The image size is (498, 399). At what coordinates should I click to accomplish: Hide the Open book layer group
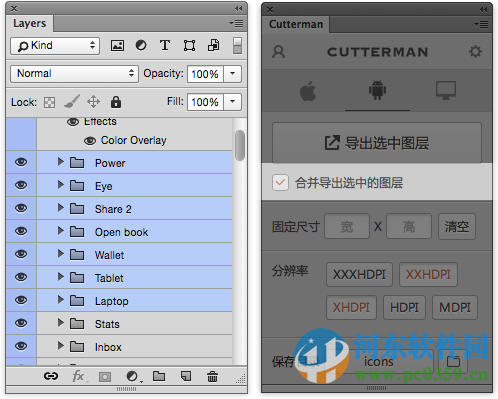(x=21, y=231)
